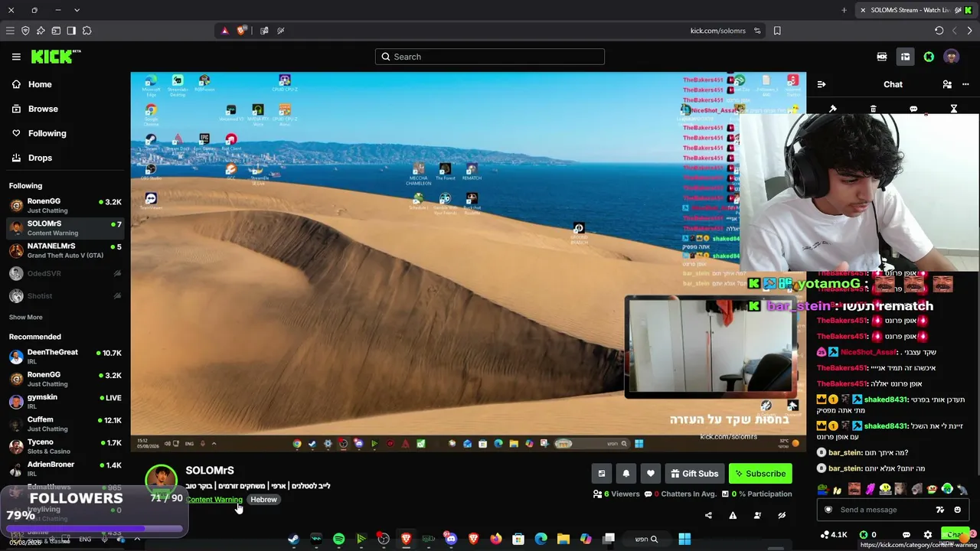Open NATANELMrS channel in sidebar
This screenshot has width=980, height=551.
point(65,250)
